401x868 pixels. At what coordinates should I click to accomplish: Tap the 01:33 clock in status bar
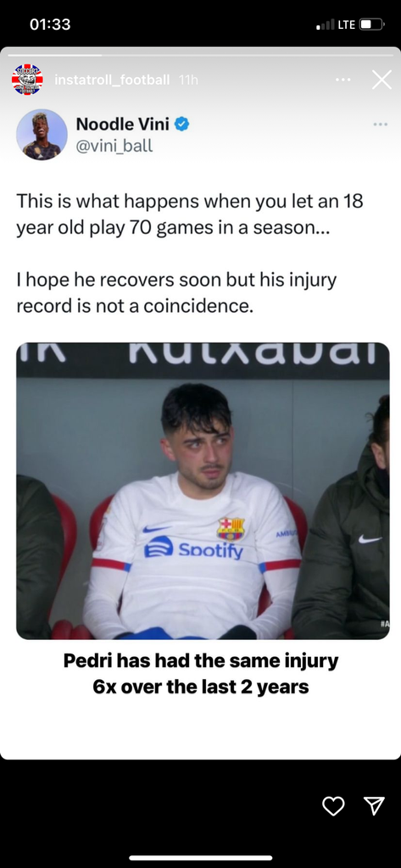tap(50, 25)
